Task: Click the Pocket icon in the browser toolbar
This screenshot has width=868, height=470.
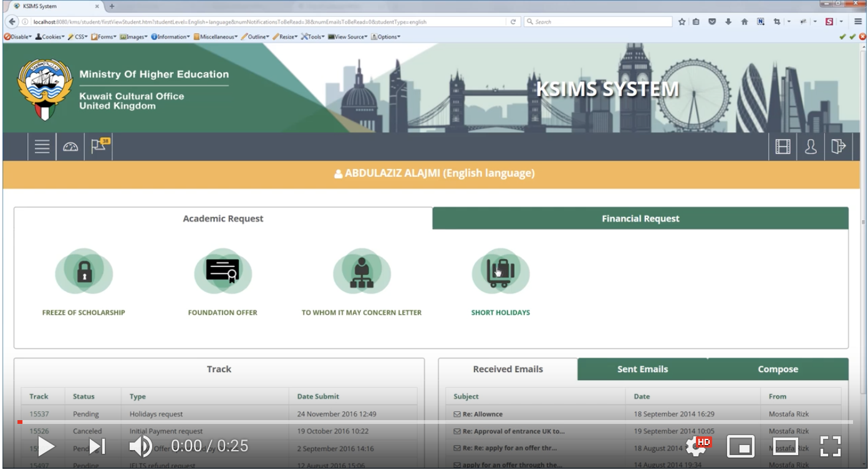Action: coord(713,22)
